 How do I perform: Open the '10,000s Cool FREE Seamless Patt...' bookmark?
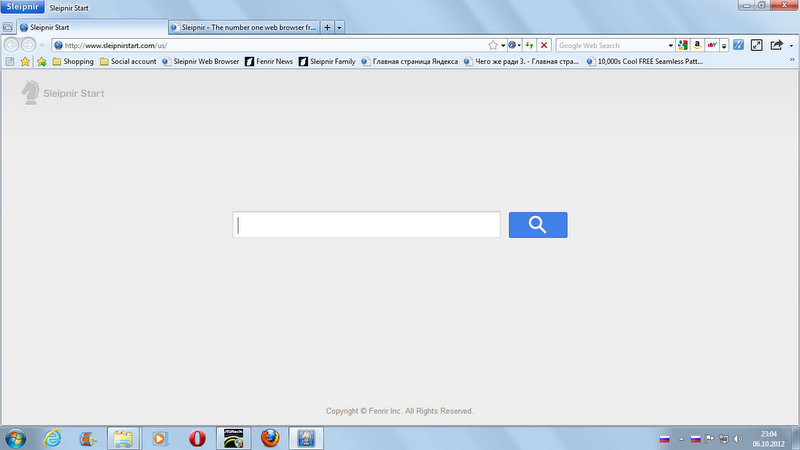point(645,62)
